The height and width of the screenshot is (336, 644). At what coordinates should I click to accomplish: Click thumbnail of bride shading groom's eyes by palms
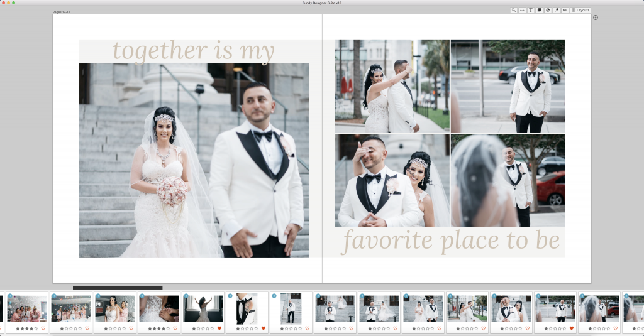[x=467, y=308]
